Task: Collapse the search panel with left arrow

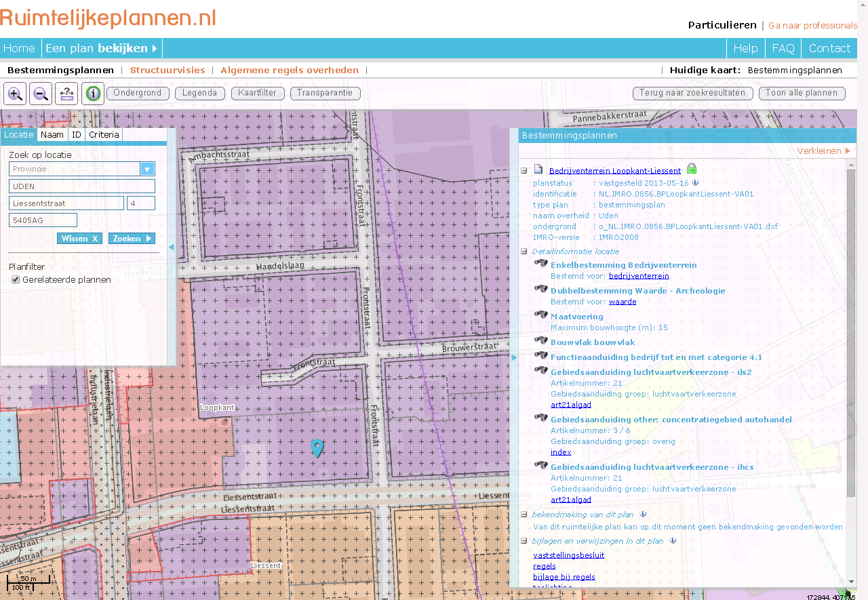Action: [x=172, y=247]
